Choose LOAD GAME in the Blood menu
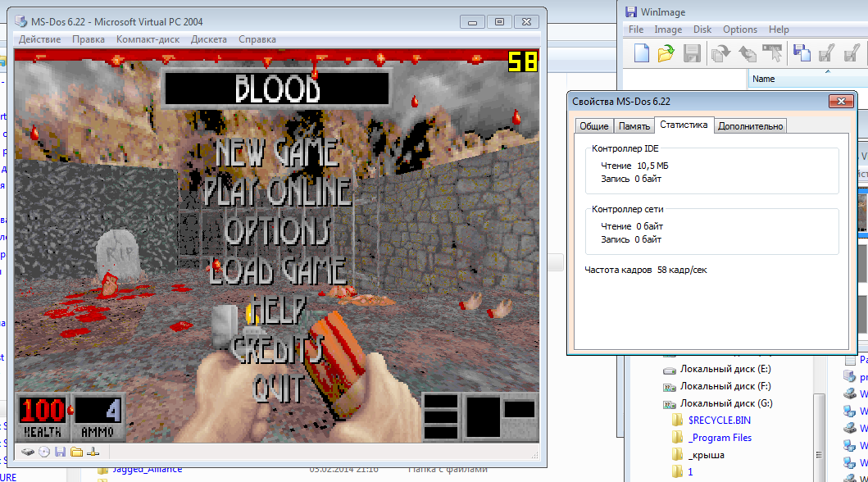This screenshot has height=482, width=868. (277, 271)
